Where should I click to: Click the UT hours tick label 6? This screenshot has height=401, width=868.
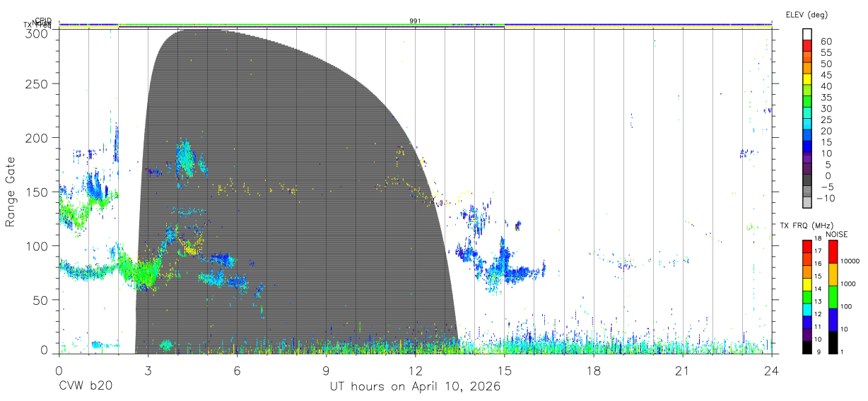(x=237, y=371)
